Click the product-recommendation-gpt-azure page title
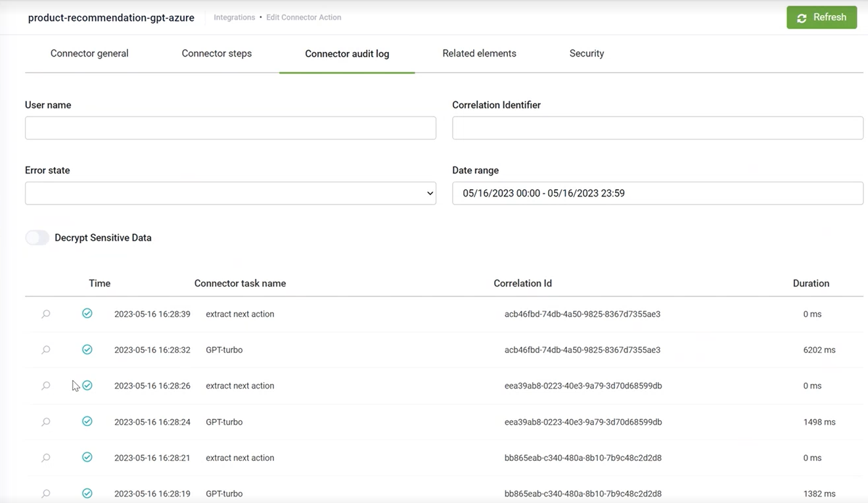Screen dimensions: 868x503 pos(111,18)
